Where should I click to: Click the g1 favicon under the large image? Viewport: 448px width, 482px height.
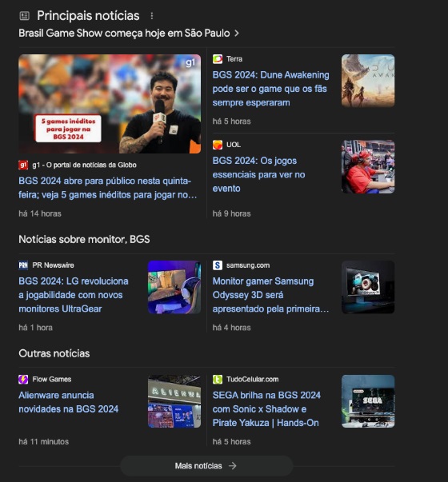(x=23, y=165)
